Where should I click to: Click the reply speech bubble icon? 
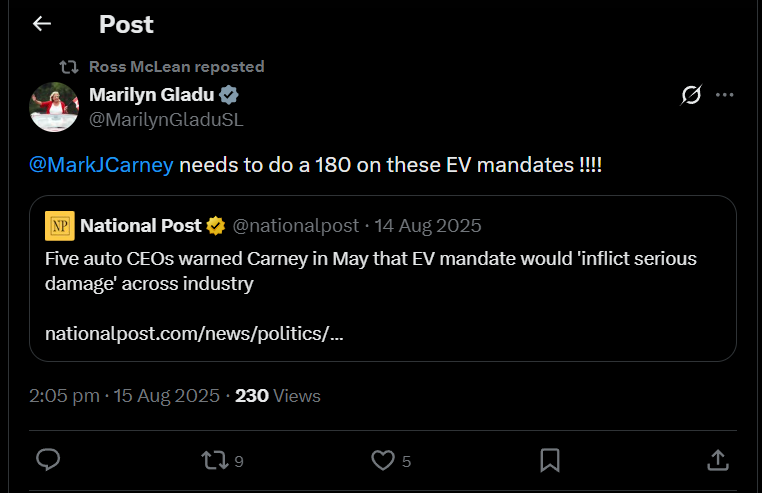tap(48, 459)
